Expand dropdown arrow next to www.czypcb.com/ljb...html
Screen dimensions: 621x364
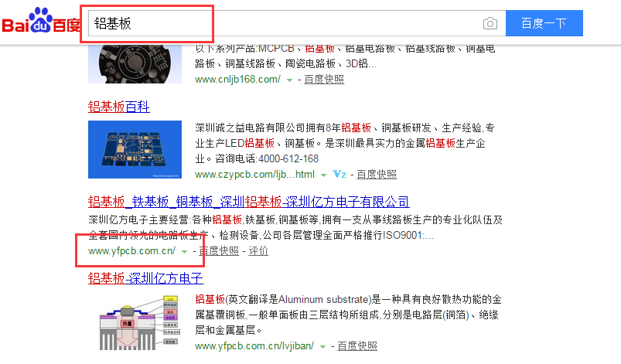tap(323, 175)
